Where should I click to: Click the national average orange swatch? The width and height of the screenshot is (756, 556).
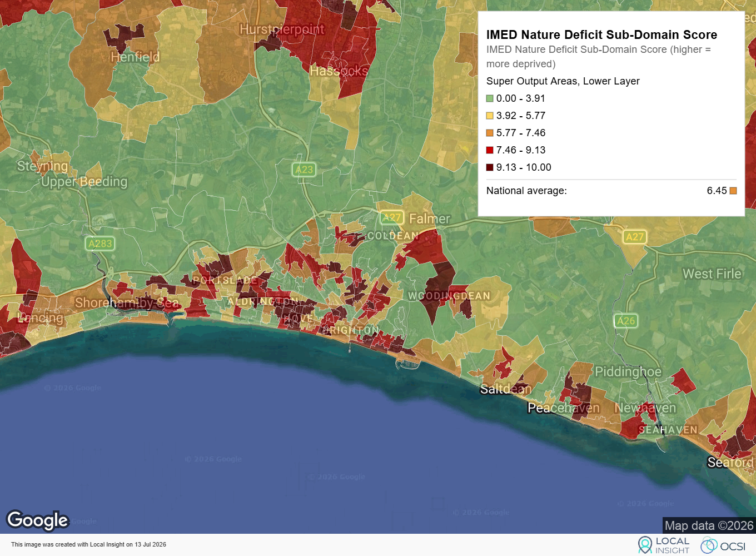tap(733, 191)
